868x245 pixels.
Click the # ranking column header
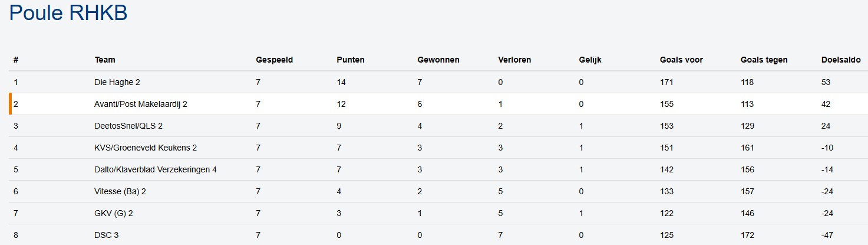coord(16,60)
